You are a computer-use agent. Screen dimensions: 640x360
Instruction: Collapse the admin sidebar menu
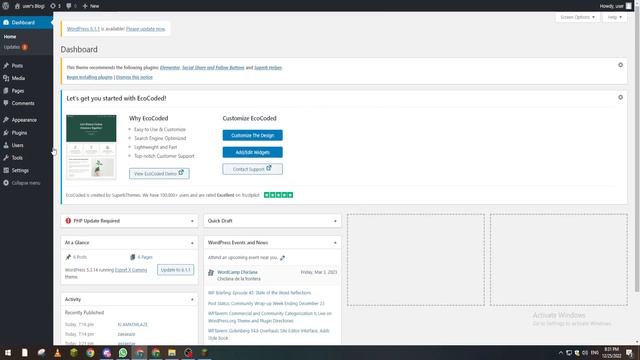22,183
